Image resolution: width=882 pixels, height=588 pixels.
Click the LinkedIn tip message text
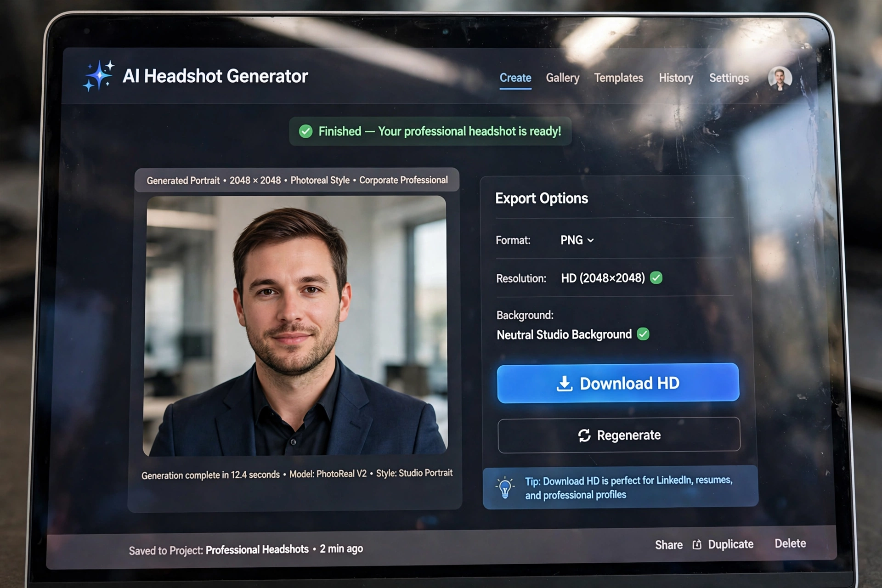click(629, 487)
